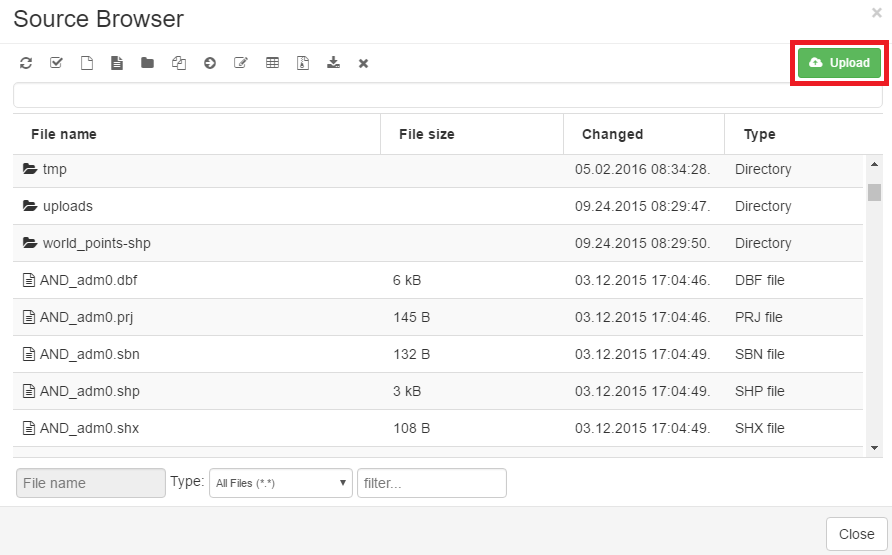Click the 145 B size cell

[x=411, y=317]
